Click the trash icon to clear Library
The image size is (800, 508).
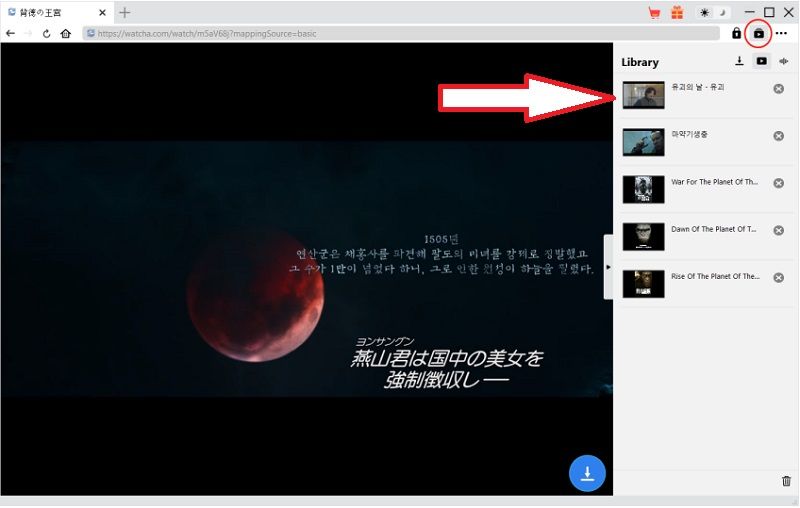point(786,481)
